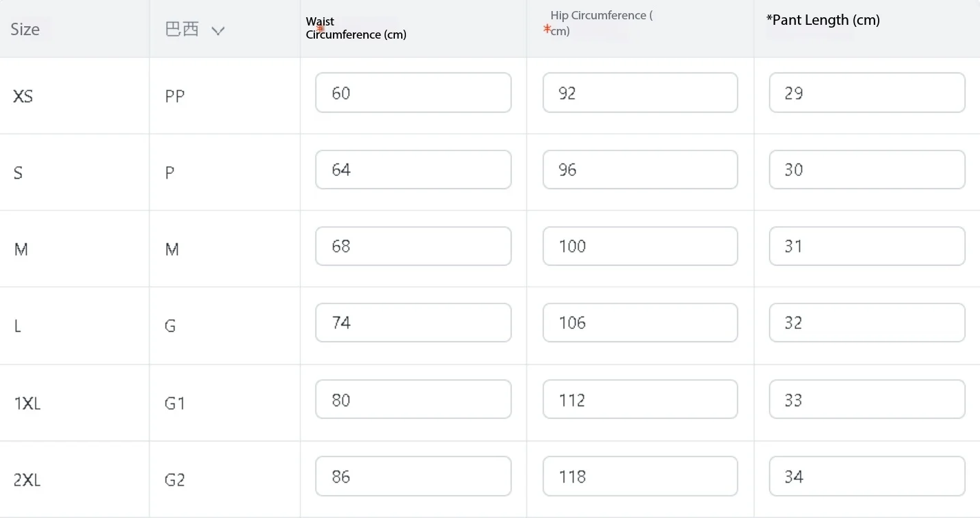The width and height of the screenshot is (980, 518).
Task: Focus 2XL waist field showing 86
Action: [414, 476]
